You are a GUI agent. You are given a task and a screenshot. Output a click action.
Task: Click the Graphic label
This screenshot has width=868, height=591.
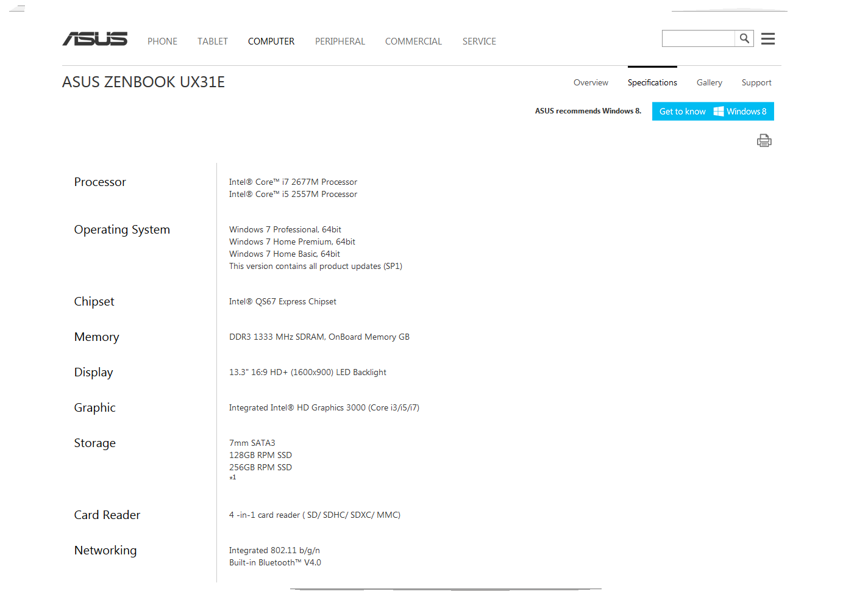pyautogui.click(x=94, y=408)
